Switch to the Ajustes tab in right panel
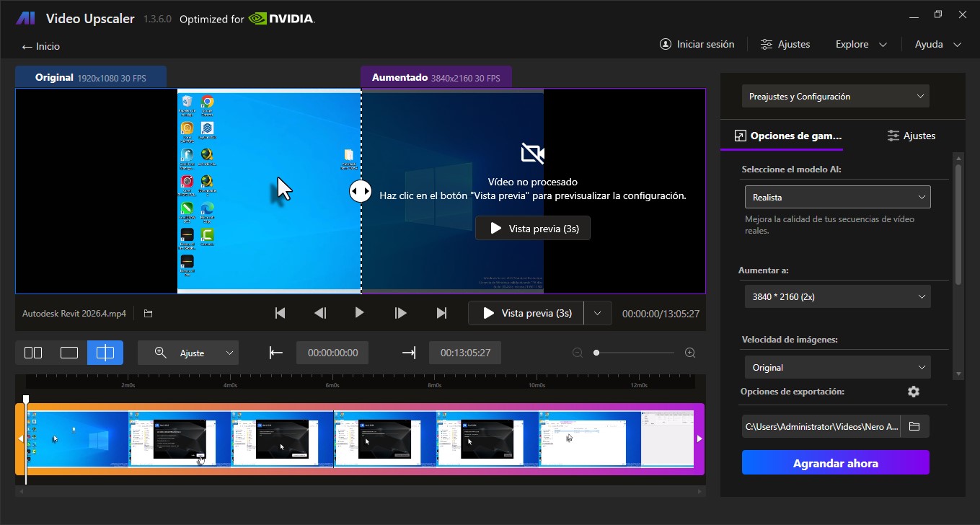980x525 pixels. tap(911, 136)
